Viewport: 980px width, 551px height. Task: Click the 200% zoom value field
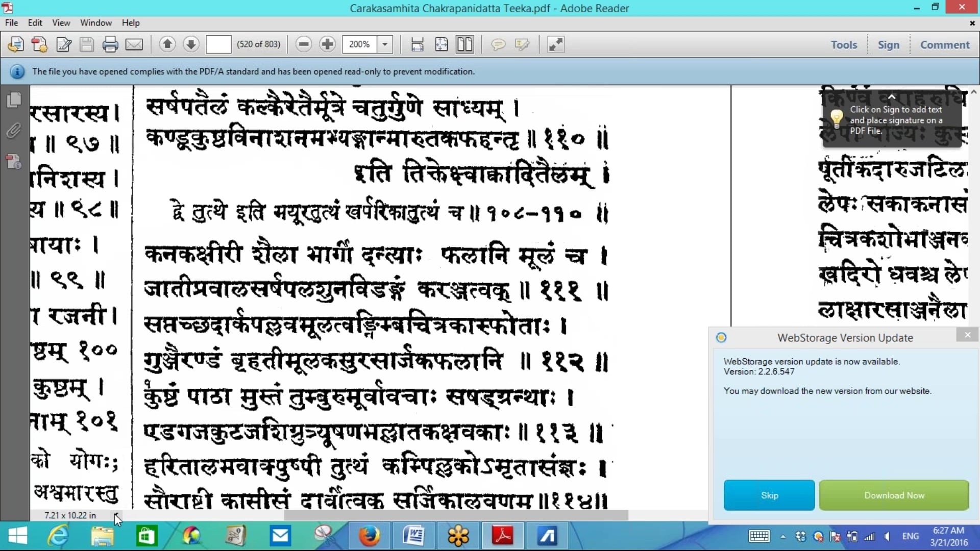pos(359,44)
